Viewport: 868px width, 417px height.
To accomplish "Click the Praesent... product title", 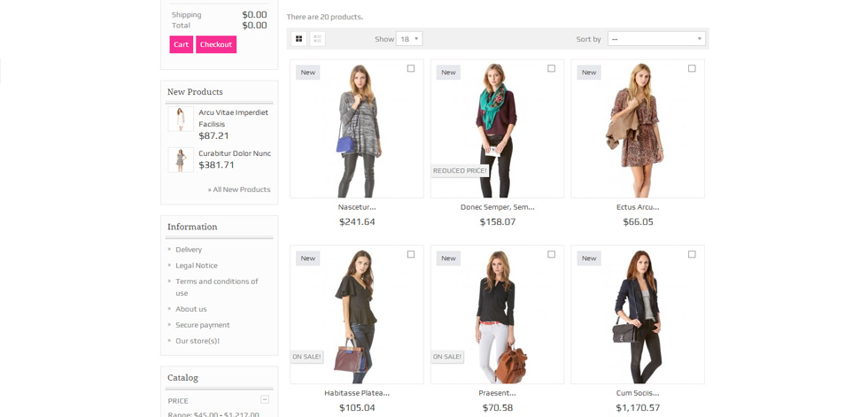I will (x=497, y=393).
